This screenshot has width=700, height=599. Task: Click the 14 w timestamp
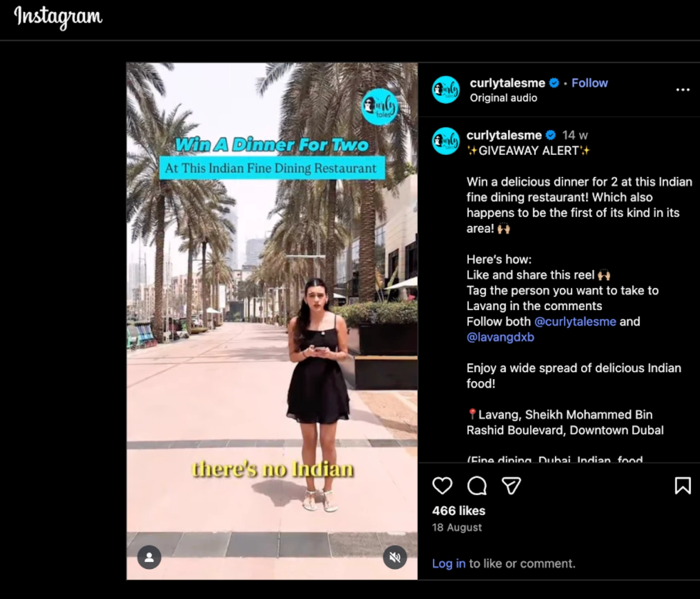[x=575, y=135]
